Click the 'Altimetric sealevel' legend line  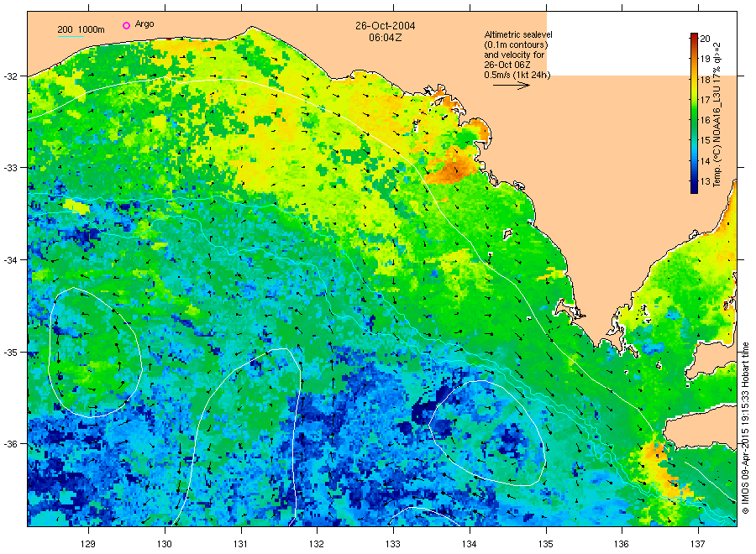tap(518, 34)
